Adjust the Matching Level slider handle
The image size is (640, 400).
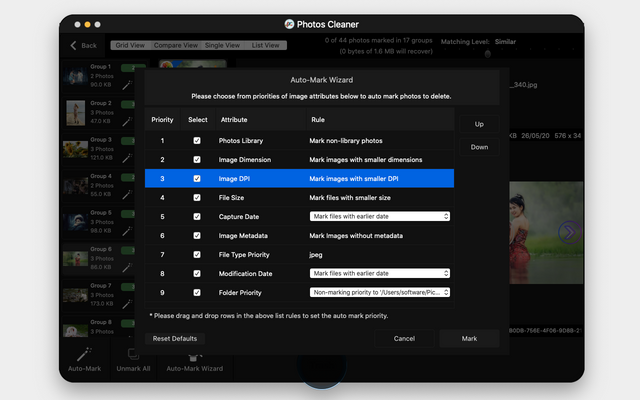click(487, 54)
